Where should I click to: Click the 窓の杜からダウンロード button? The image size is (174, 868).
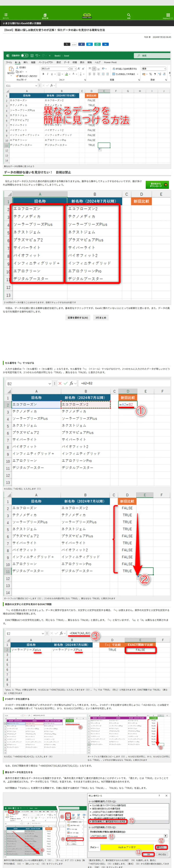click(157, 185)
